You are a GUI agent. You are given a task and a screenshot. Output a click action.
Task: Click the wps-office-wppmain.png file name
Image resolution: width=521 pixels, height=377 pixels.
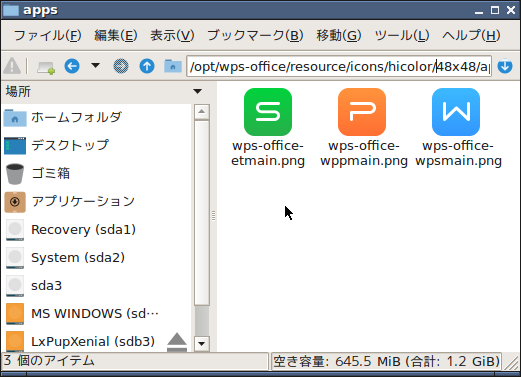(364, 153)
